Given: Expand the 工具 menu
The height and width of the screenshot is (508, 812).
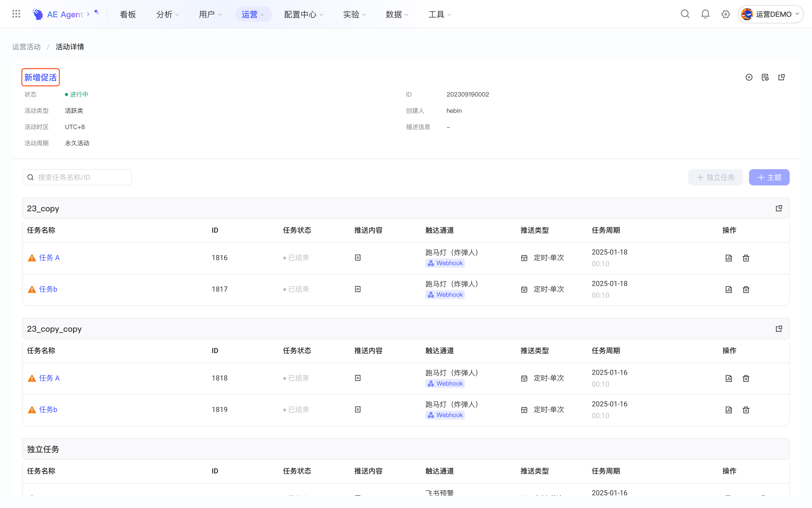Looking at the screenshot, I should pos(439,14).
